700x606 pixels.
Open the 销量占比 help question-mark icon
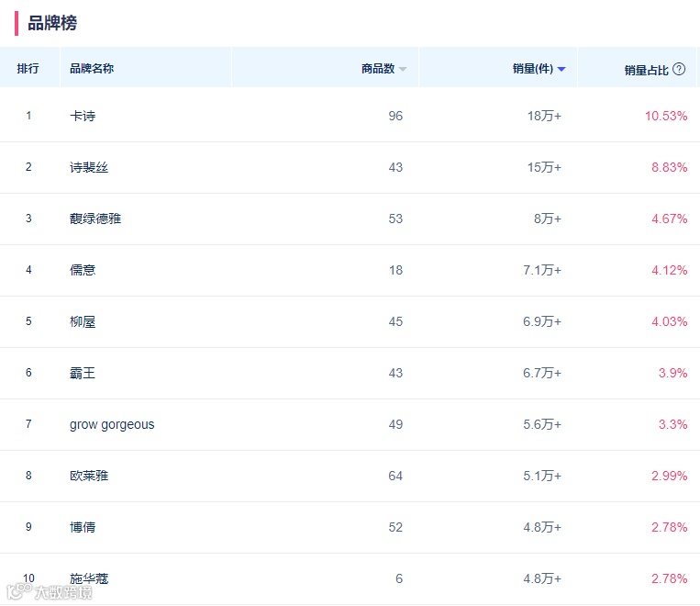pos(679,69)
